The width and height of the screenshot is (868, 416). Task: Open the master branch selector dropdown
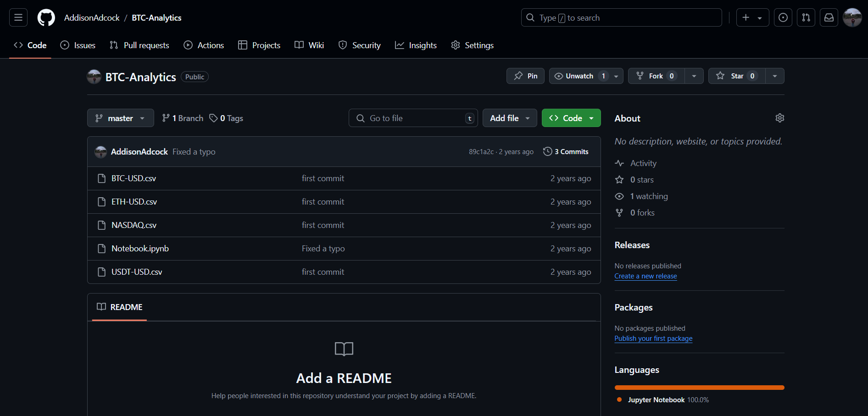pos(120,118)
